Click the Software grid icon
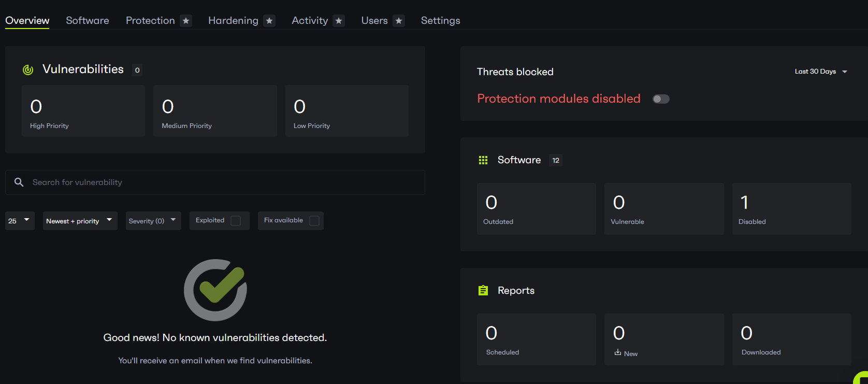 tap(483, 160)
